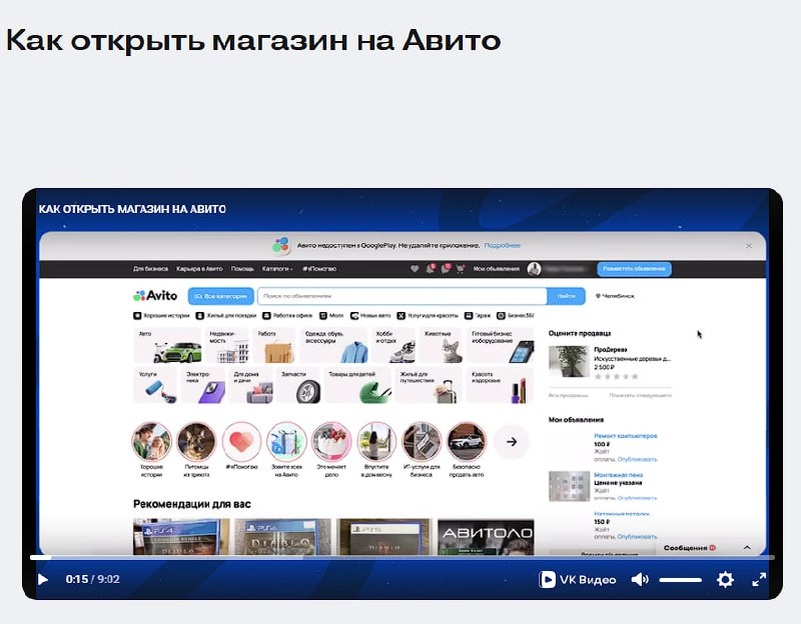Viewport: 801px width, 624px height.
Task: Open the Карьера в Авито item
Action: (x=199, y=269)
